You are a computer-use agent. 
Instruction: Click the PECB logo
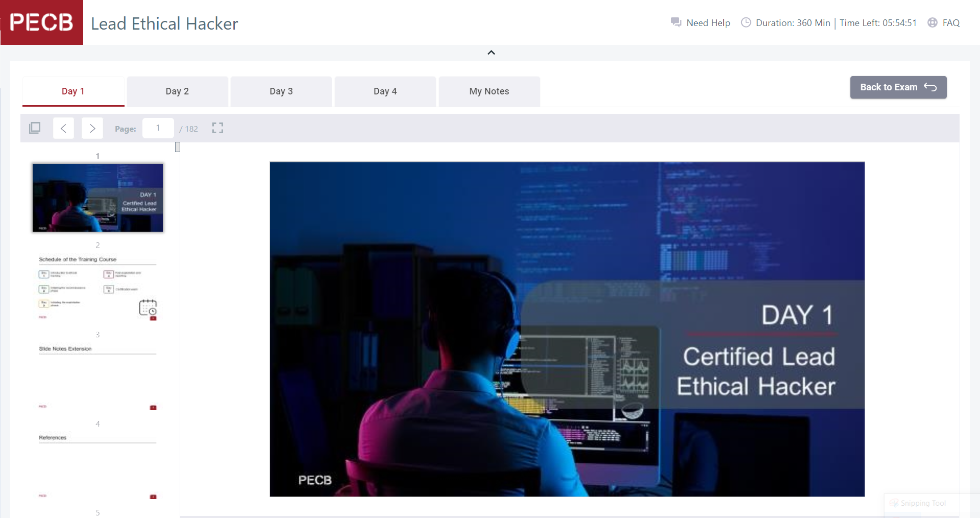point(41,22)
